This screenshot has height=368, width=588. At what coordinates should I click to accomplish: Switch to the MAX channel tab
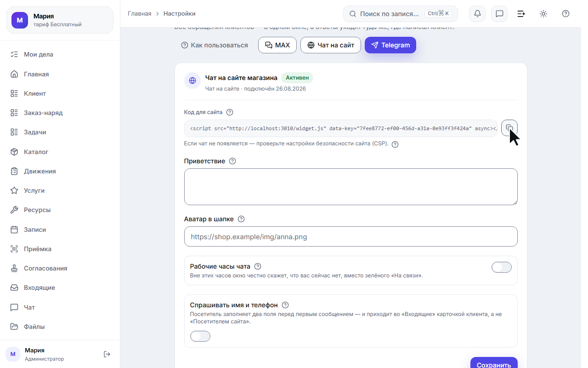(277, 45)
